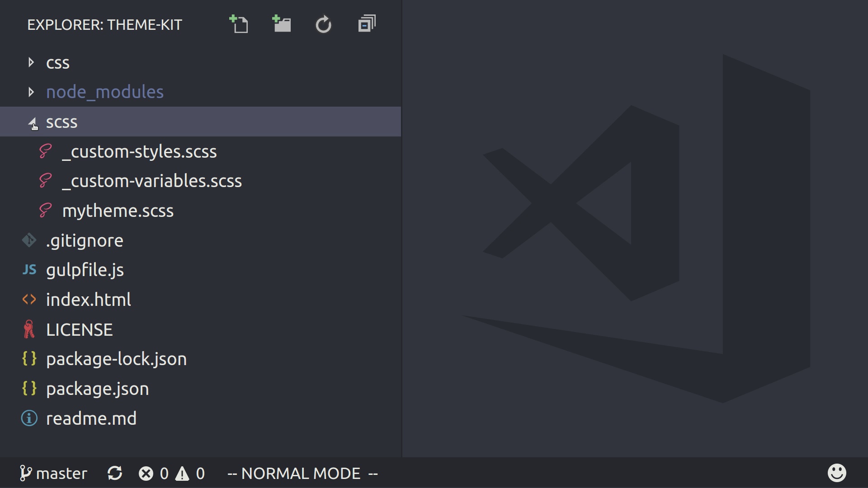Click the license key icon beside LICENSE
The height and width of the screenshot is (488, 868).
(29, 329)
